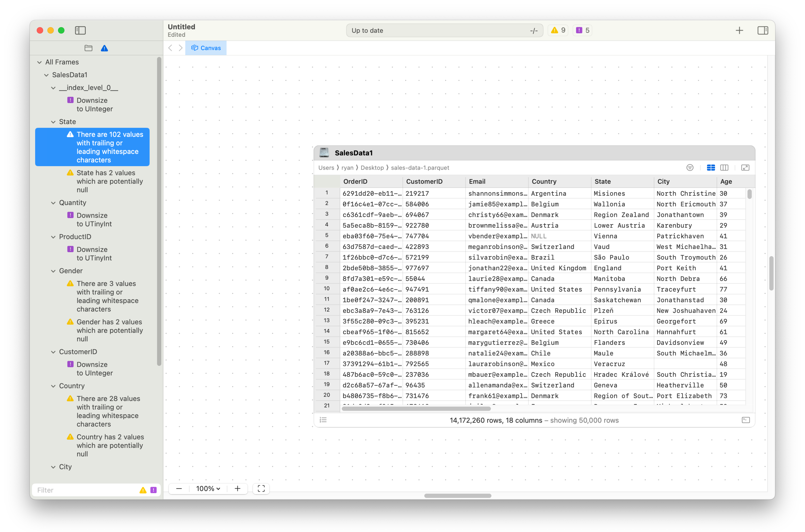Image resolution: width=805 pixels, height=532 pixels.
Task: Click the table vertical scrollbar thumb
Action: tap(749, 194)
